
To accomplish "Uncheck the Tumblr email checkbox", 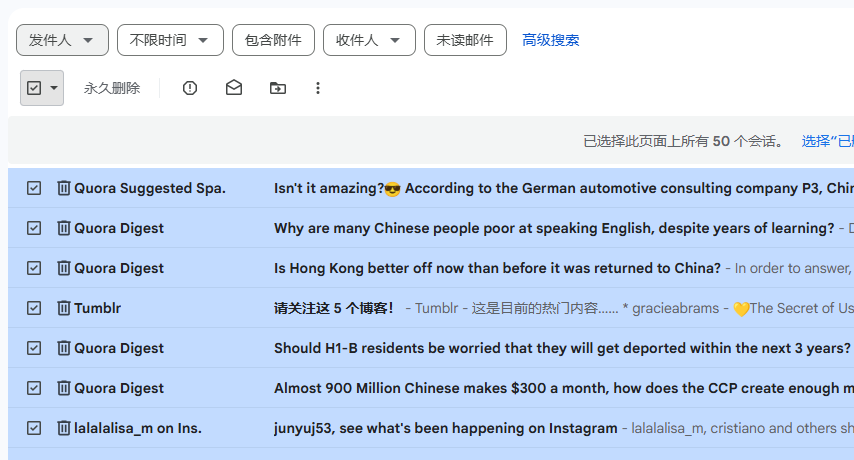I will (x=34, y=308).
